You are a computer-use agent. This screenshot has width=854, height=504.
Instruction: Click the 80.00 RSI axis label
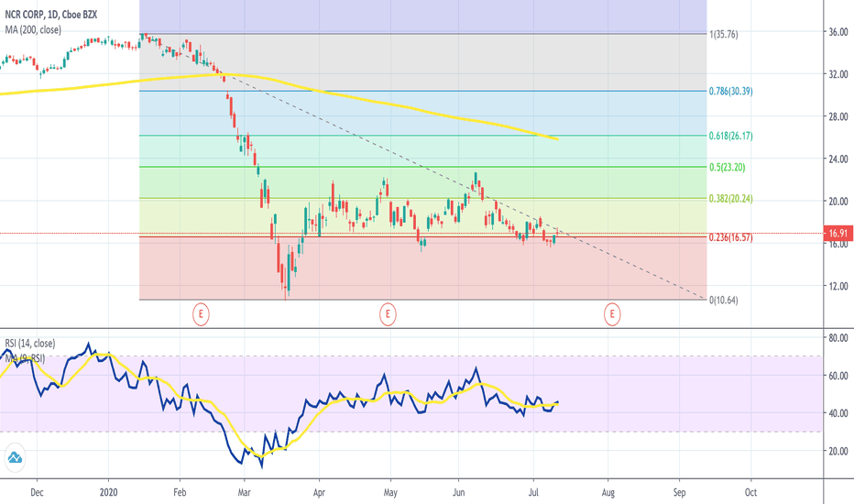point(838,338)
